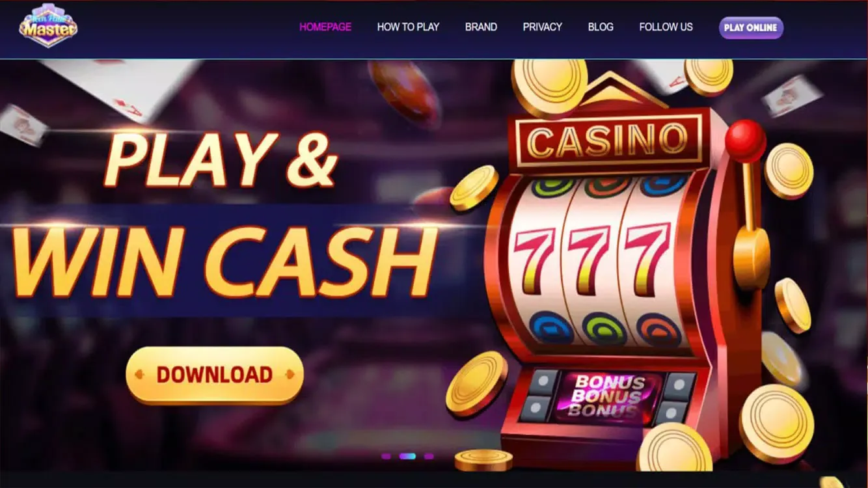Select the third carousel slide dot
The width and height of the screenshot is (868, 488).
pyautogui.click(x=429, y=456)
